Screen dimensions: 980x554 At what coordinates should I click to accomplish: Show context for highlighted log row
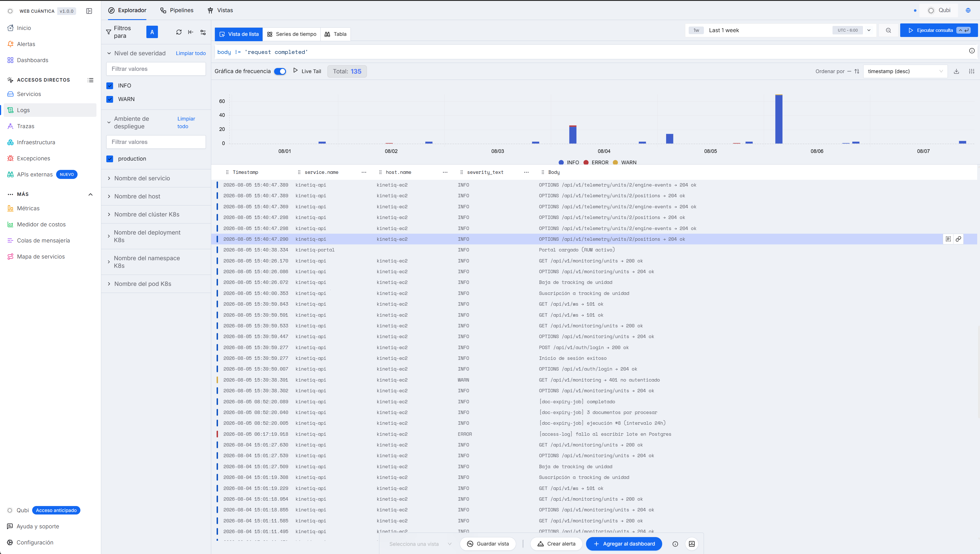(x=948, y=239)
